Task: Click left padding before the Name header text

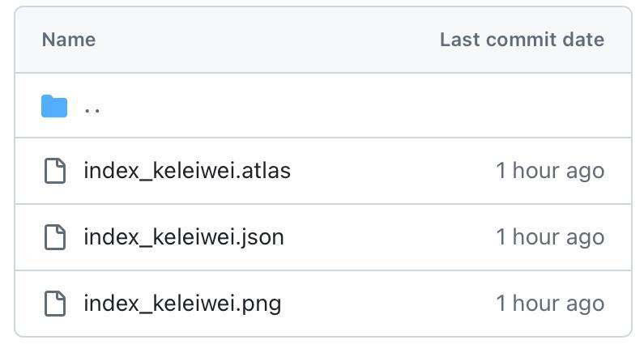Action: [x=28, y=40]
